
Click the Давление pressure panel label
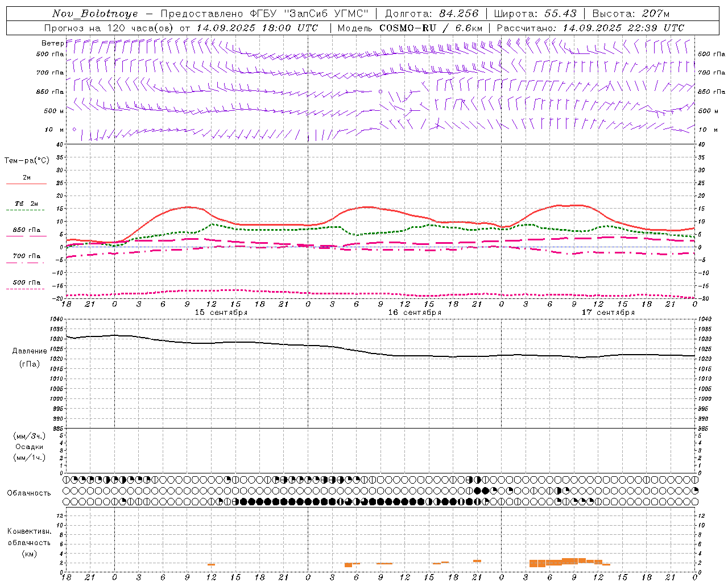(30, 351)
